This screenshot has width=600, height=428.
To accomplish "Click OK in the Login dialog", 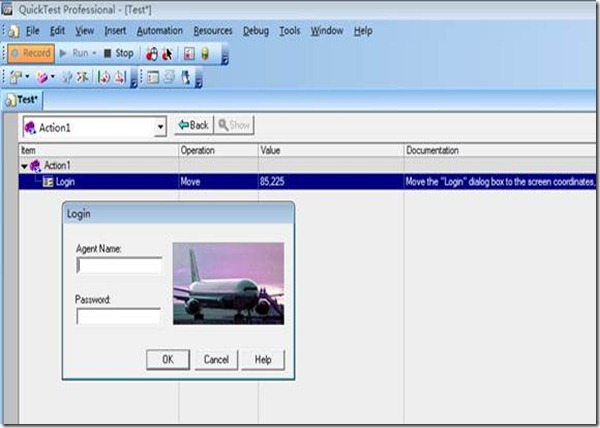I will coord(168,360).
